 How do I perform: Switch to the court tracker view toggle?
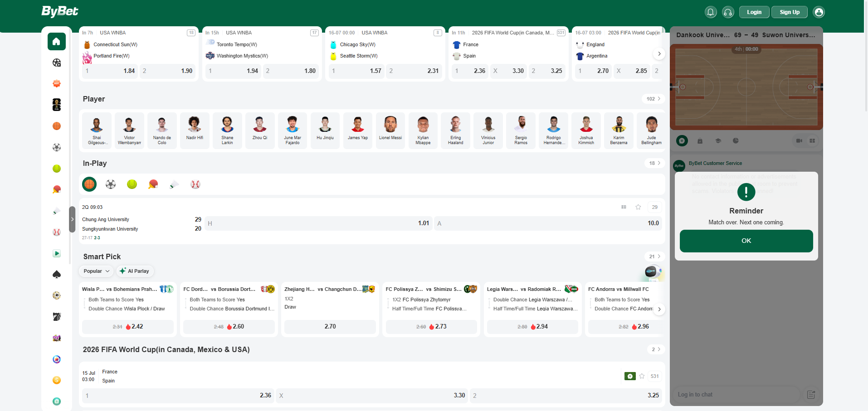click(812, 141)
